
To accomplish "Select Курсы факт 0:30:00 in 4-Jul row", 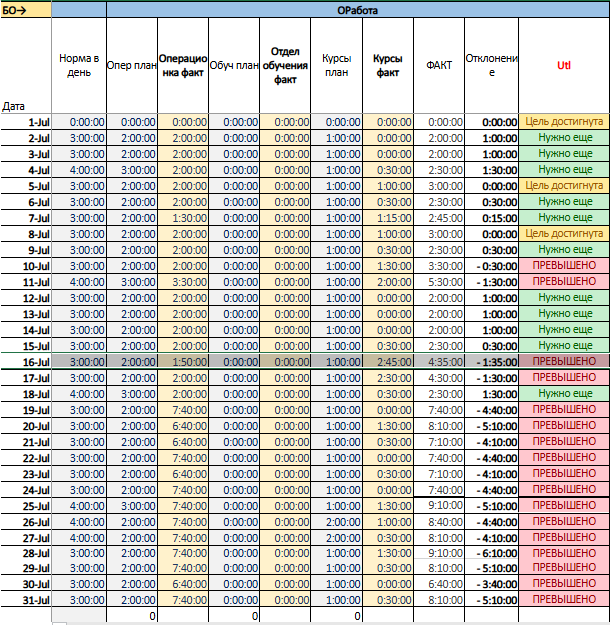I will click(x=388, y=170).
